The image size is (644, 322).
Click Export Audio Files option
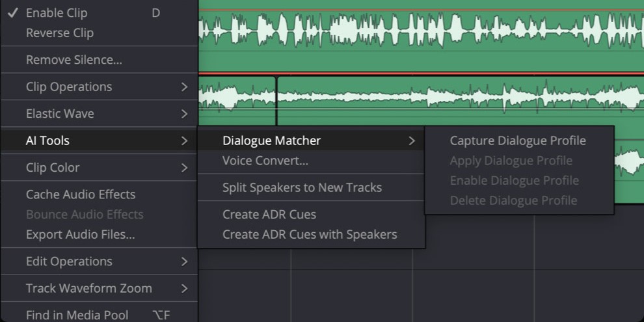point(80,235)
